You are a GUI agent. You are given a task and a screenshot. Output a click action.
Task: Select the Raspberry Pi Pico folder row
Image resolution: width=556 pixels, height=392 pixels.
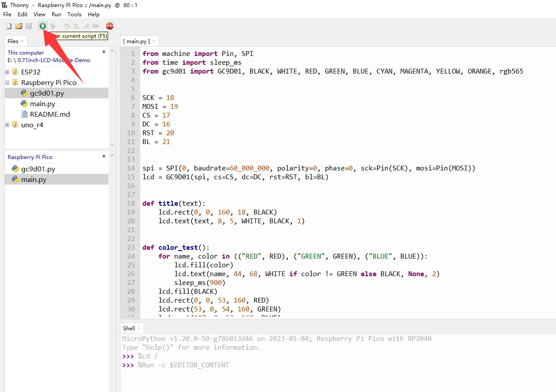pyautogui.click(x=56, y=82)
